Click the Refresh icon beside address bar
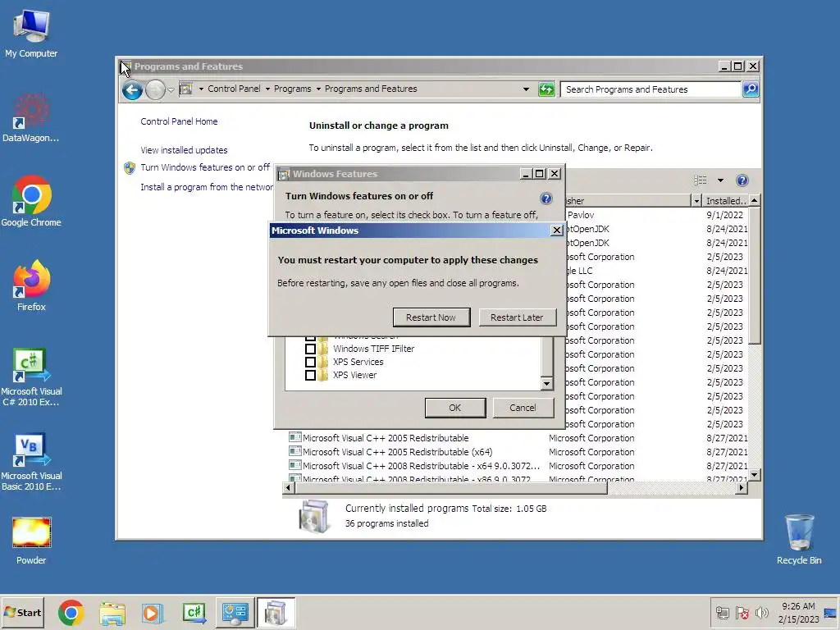This screenshot has height=630, width=840. click(x=546, y=89)
